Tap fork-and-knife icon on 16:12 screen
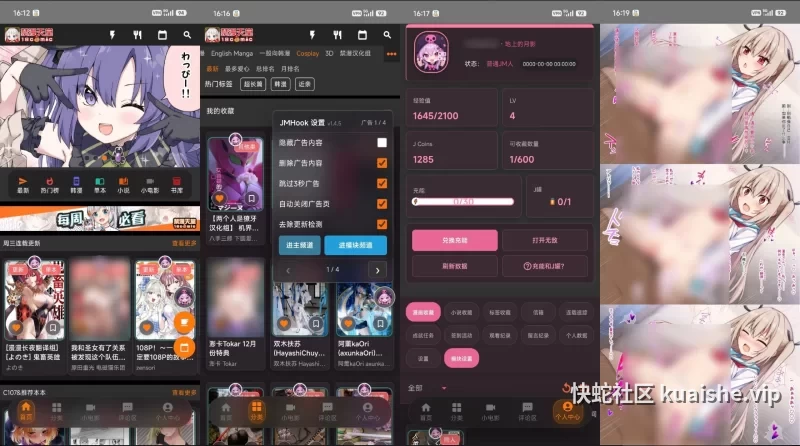The width and height of the screenshot is (800, 446). (x=137, y=35)
